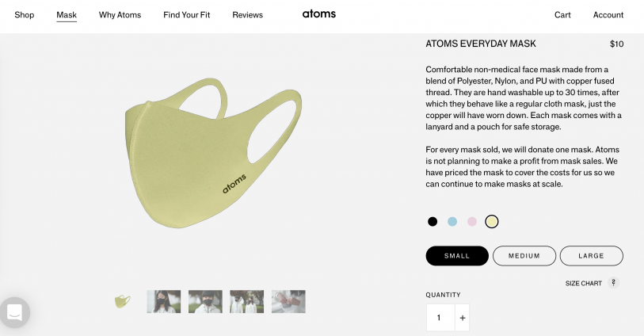Click the quantity input field
Screen dimensions: 644x336
(440, 319)
